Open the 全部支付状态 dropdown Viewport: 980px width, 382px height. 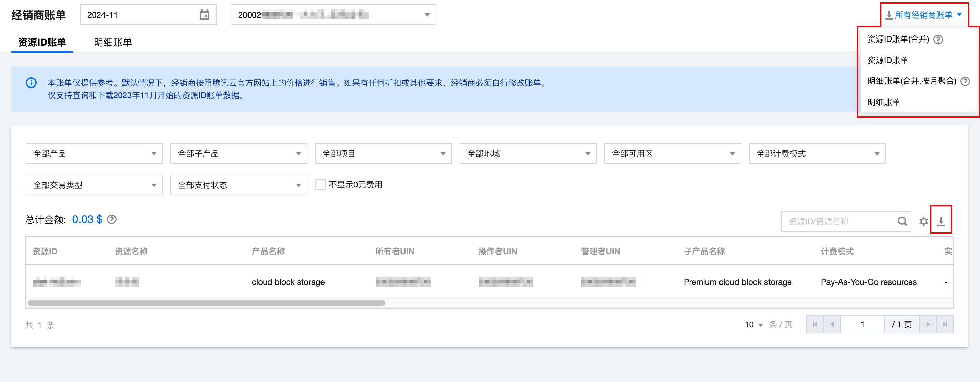point(239,185)
